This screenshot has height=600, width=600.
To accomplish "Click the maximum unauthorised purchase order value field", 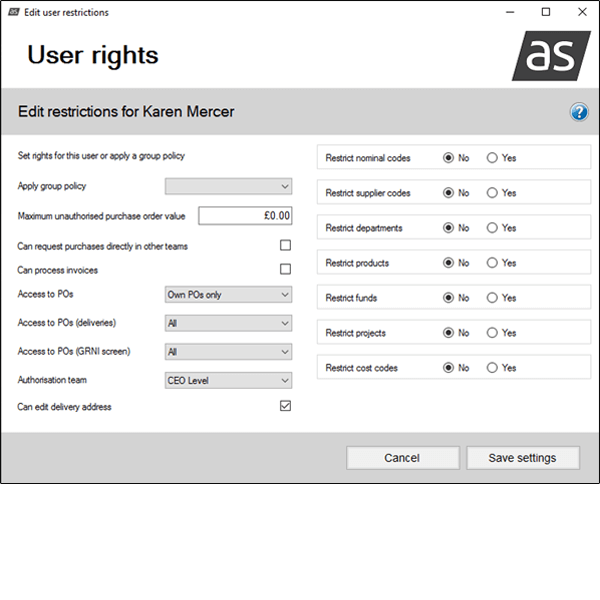I will [245, 216].
